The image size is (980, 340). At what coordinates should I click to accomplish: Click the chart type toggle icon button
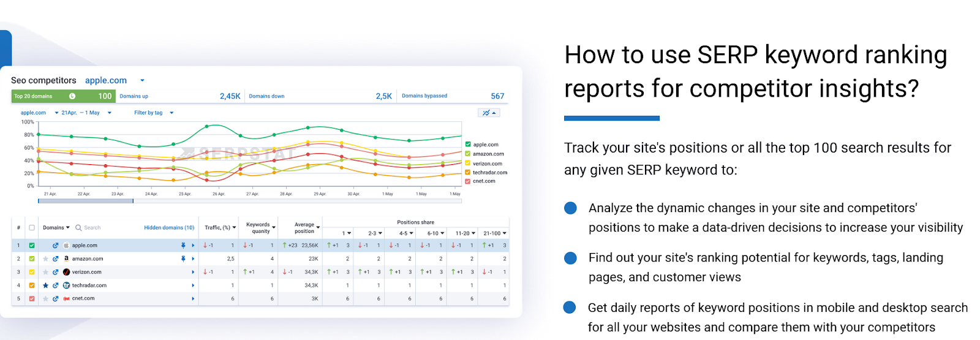pyautogui.click(x=489, y=113)
